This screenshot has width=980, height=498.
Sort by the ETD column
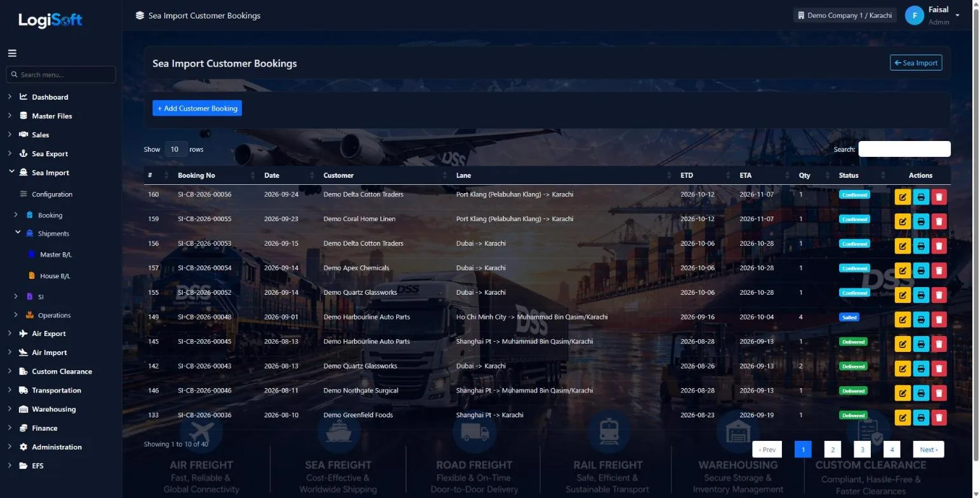(705, 175)
